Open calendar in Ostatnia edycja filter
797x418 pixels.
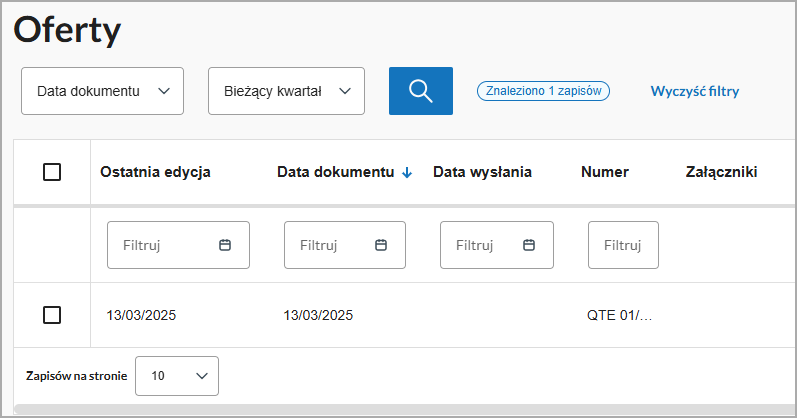tap(225, 245)
